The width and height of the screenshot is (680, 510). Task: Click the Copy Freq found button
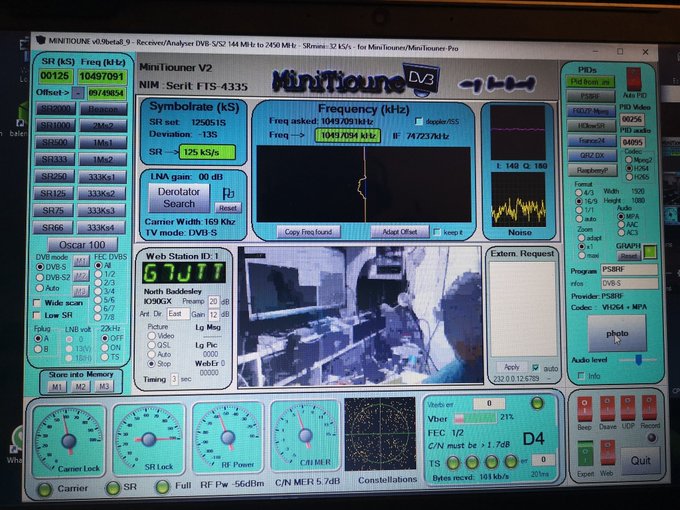pyautogui.click(x=308, y=232)
